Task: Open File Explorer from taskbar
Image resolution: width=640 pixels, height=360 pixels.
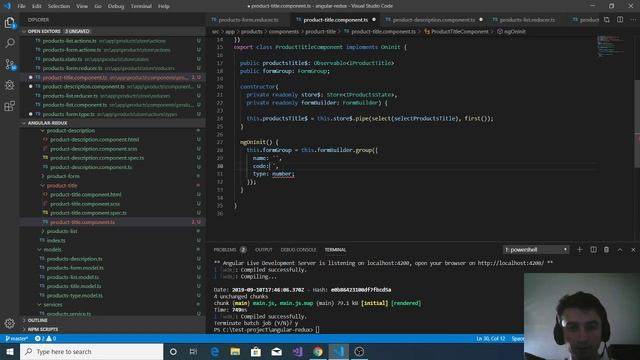Action: (x=235, y=351)
